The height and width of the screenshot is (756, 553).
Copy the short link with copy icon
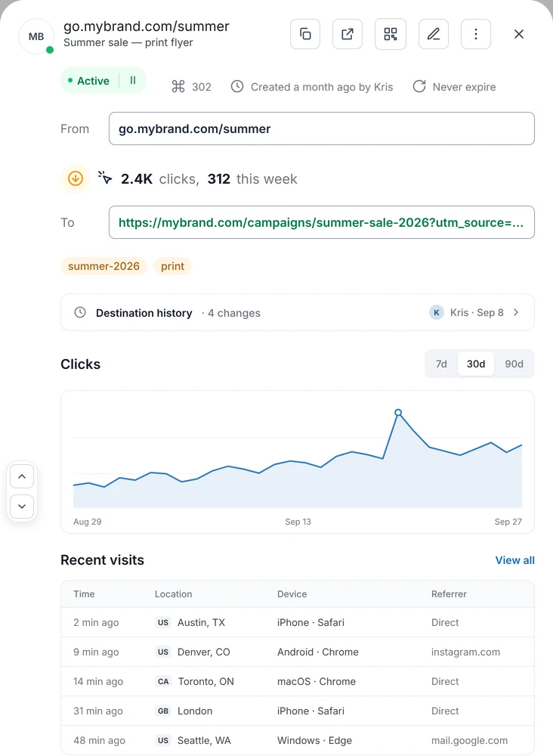(x=305, y=34)
